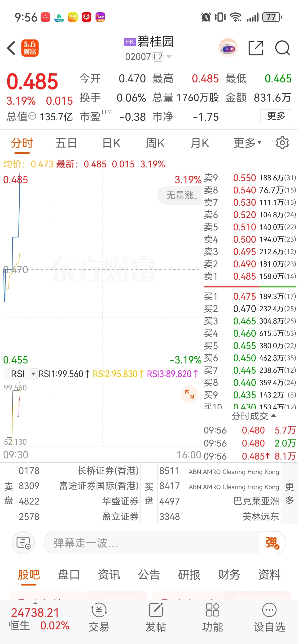Select the 买9 0.435 order row

tap(250, 395)
